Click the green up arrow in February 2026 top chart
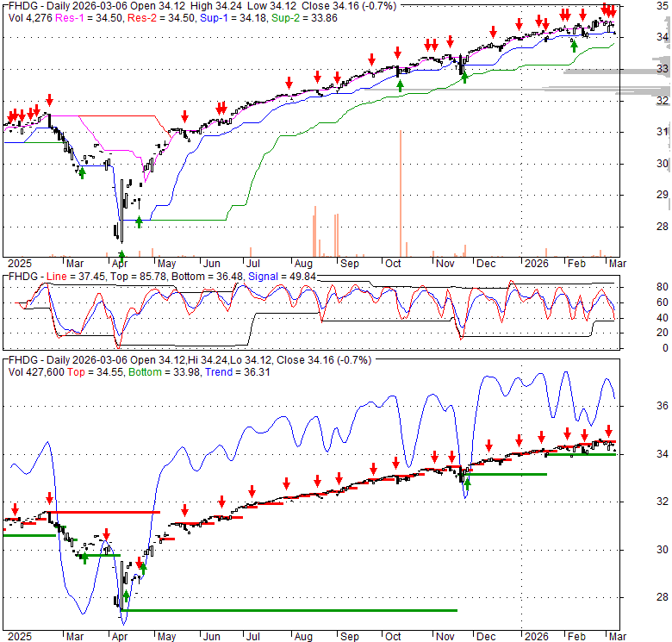This screenshot has height=642, width=672. tap(575, 46)
